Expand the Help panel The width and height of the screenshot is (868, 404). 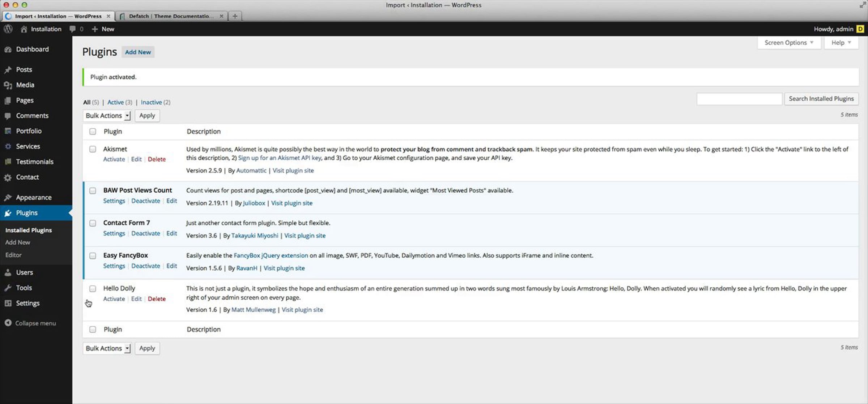tap(841, 43)
